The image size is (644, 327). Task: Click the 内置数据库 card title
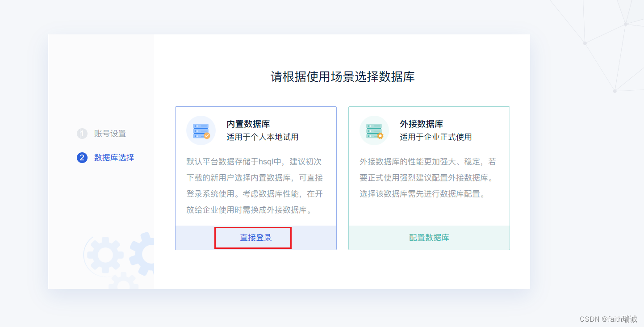coord(248,124)
